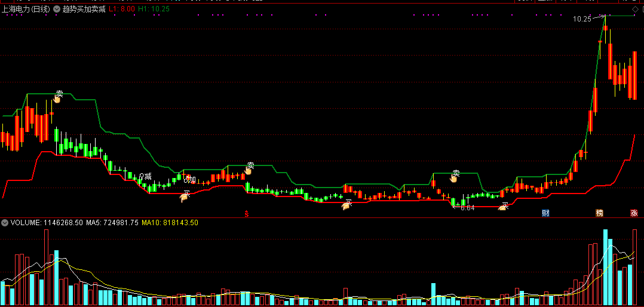Click the 买 buy signal right of 6.64
This screenshot has height=307, width=644.
tap(504, 206)
